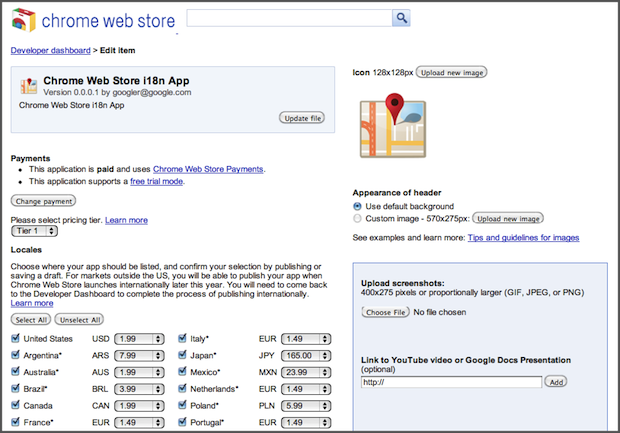Uncheck the Poland checkbox

point(182,405)
